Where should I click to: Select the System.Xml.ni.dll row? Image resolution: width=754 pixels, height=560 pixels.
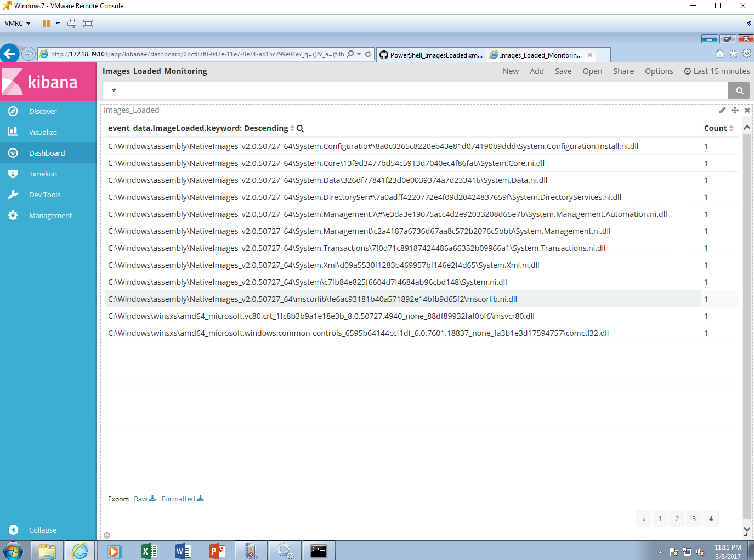click(421, 265)
